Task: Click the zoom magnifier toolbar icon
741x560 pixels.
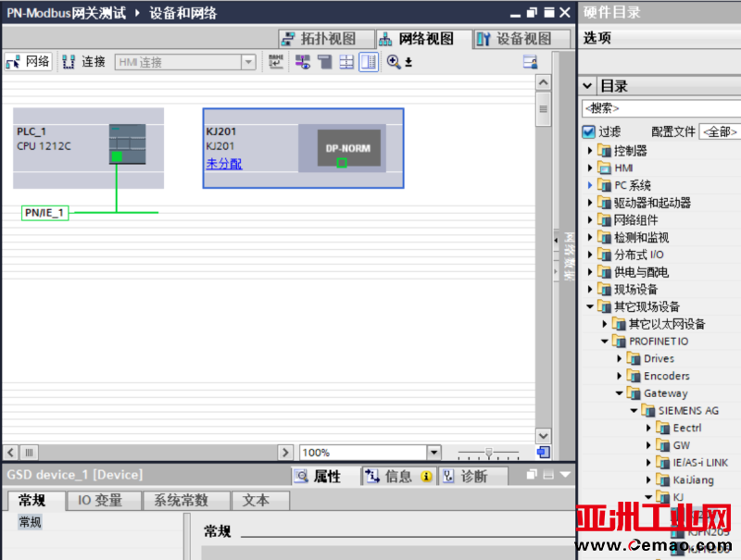Action: 393,62
